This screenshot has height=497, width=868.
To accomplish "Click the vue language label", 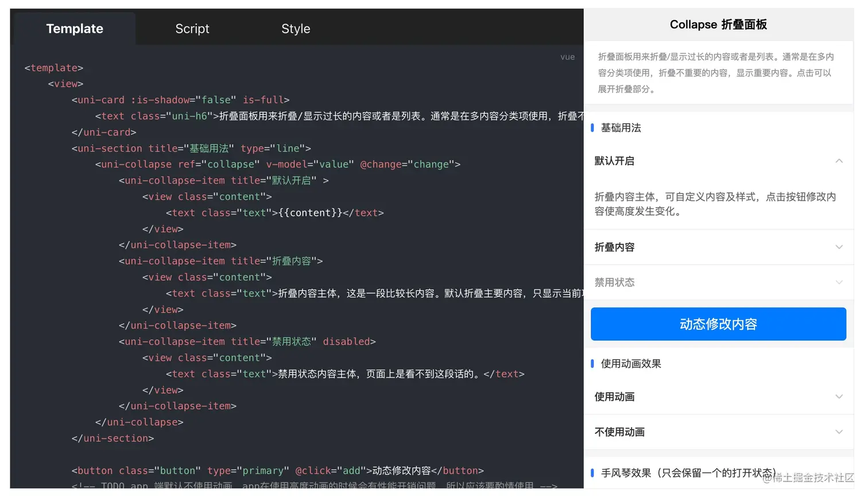I will click(x=567, y=57).
